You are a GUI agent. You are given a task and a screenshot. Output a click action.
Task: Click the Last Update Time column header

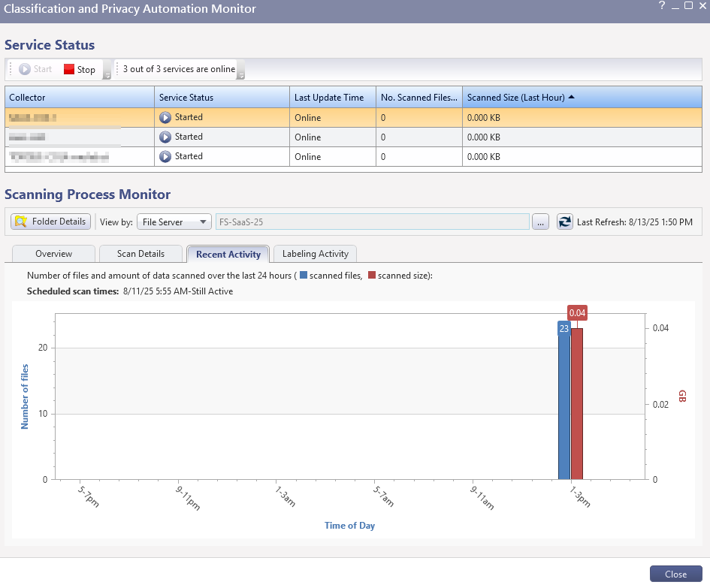tap(333, 98)
